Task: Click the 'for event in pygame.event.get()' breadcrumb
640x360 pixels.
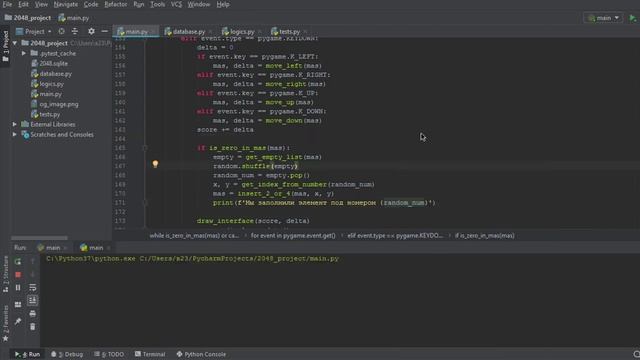Action: pos(293,236)
